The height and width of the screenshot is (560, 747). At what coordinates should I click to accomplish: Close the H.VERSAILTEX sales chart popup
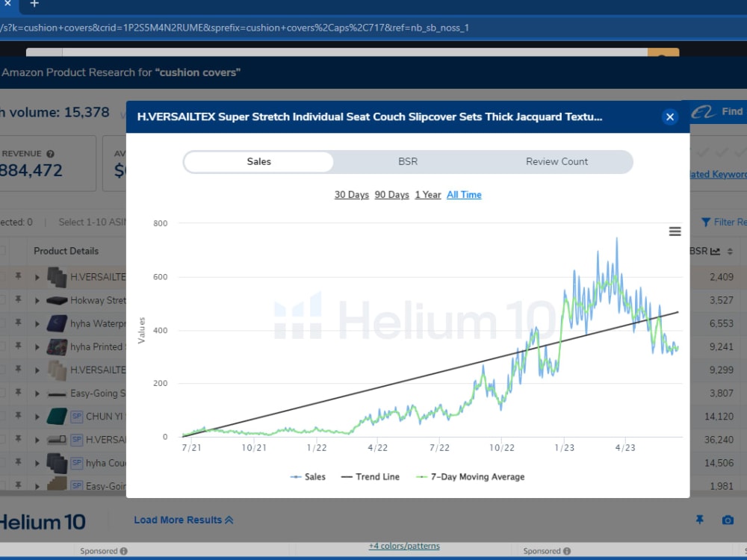point(670,116)
